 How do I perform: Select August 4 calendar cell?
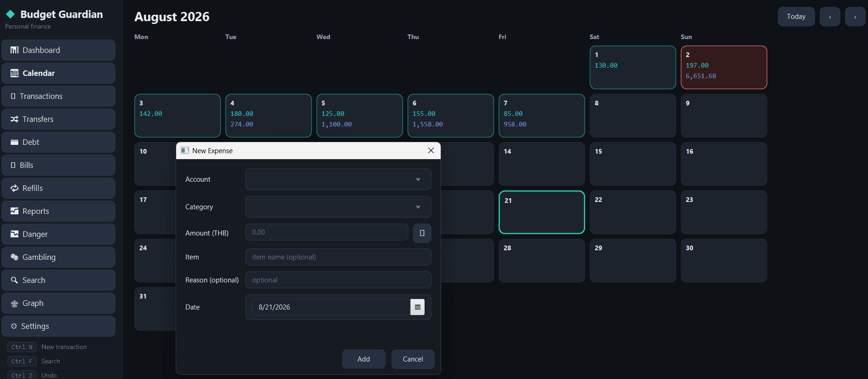point(268,115)
